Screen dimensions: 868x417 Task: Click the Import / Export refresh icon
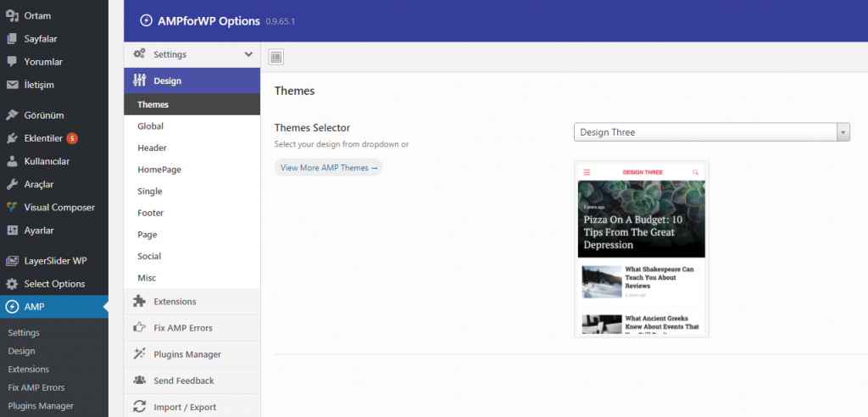point(140,407)
